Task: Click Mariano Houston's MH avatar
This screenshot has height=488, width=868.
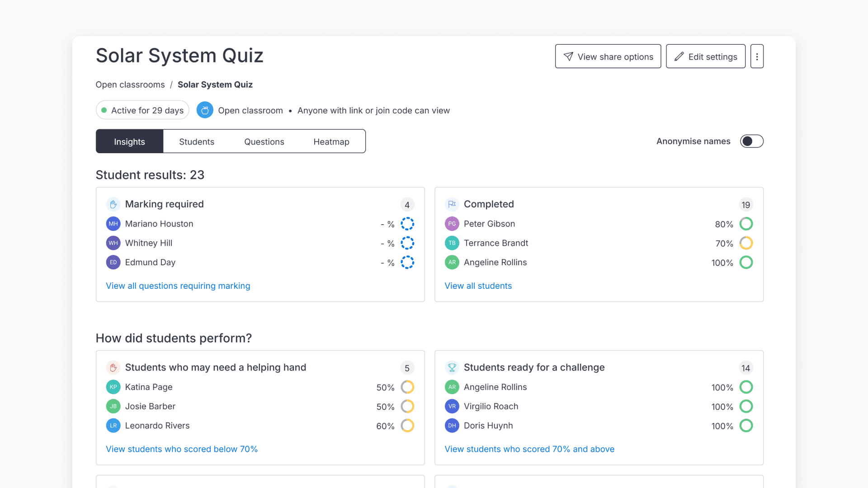Action: [113, 224]
